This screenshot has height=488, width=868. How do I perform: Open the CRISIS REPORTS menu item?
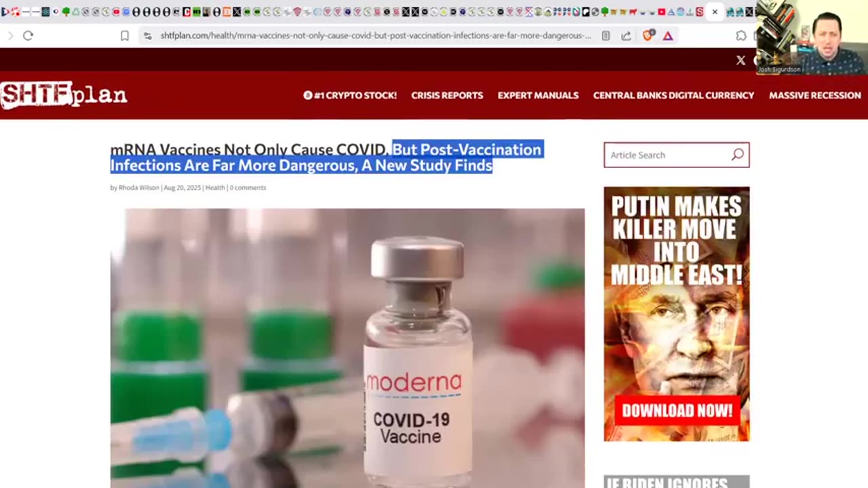coord(447,96)
